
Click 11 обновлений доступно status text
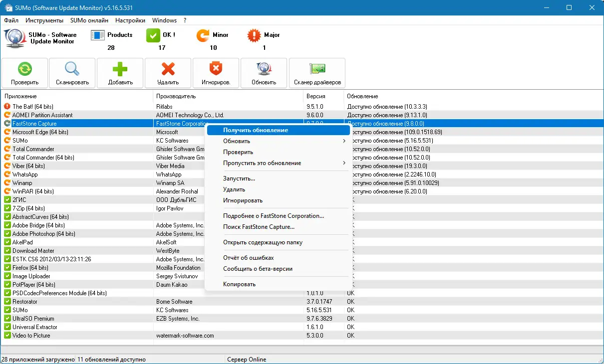pyautogui.click(x=112, y=360)
